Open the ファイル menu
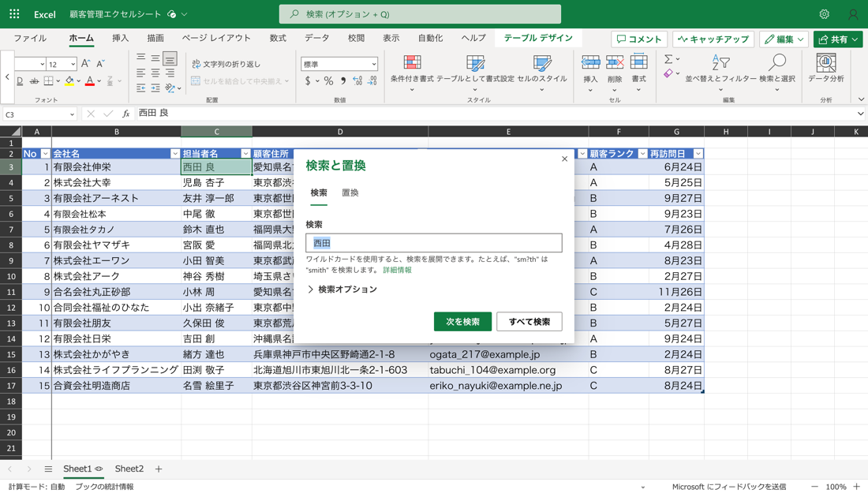The image size is (868, 493). [x=30, y=38]
